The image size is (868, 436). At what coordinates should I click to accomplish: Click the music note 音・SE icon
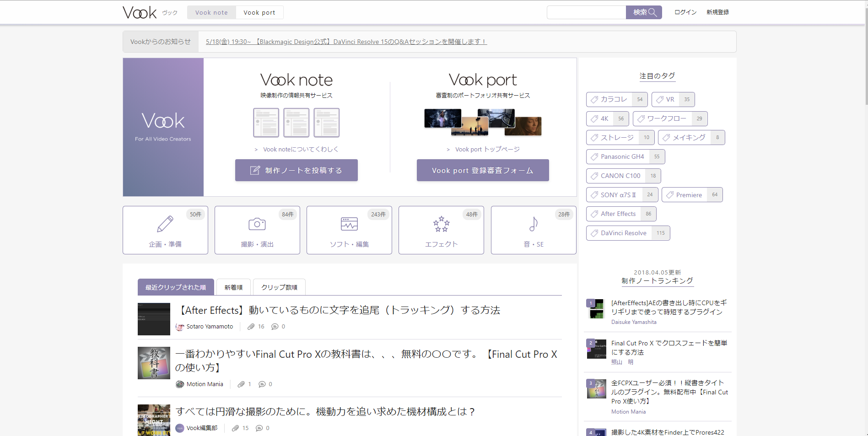click(533, 224)
